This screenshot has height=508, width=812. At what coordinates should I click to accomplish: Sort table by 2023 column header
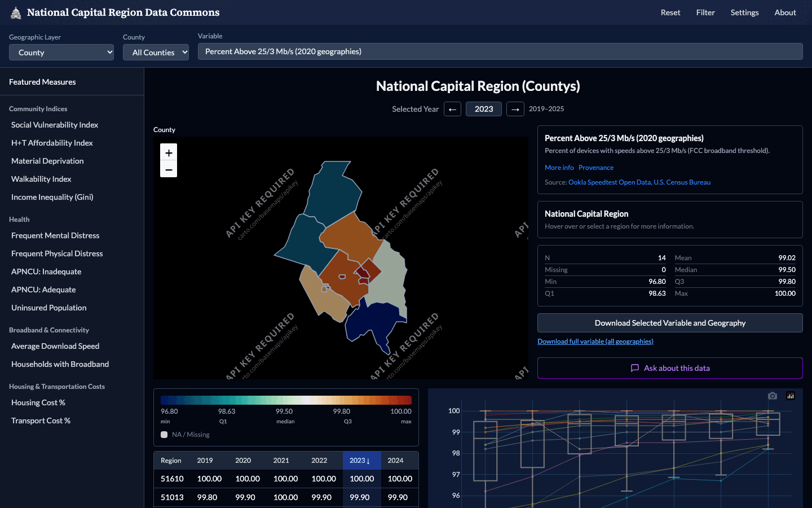click(361, 461)
